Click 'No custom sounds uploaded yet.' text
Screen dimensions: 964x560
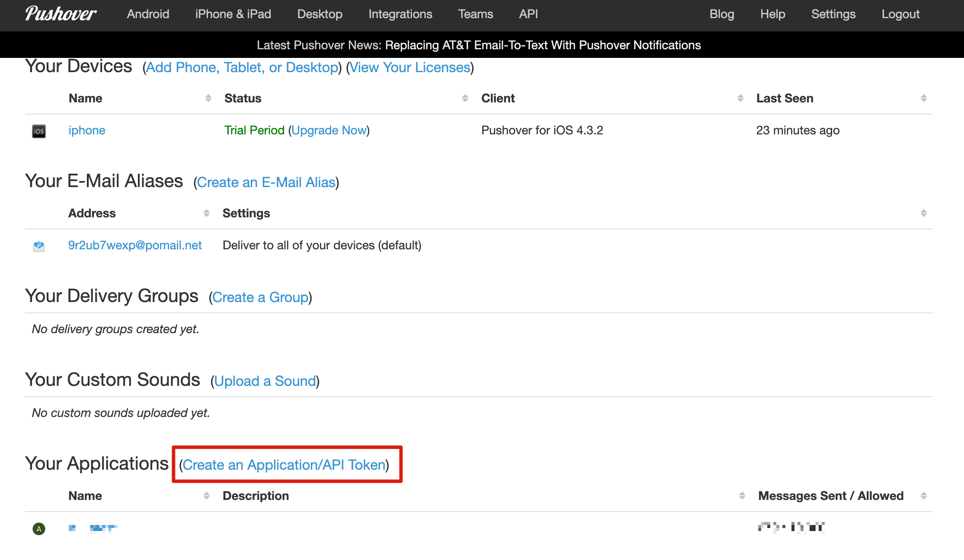click(x=121, y=413)
